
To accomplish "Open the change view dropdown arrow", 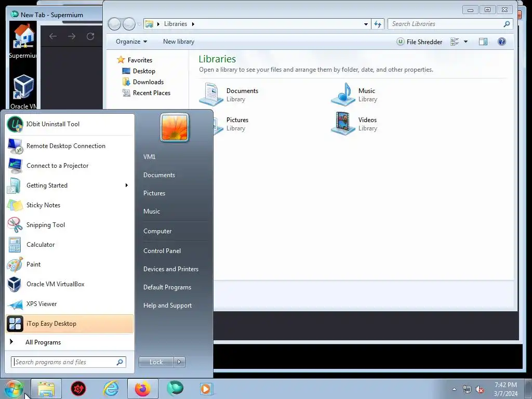I will (466, 42).
